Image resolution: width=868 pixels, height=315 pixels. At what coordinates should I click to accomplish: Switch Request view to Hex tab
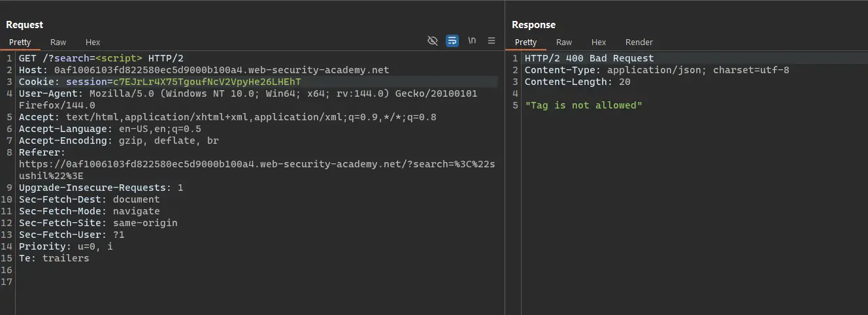[93, 42]
